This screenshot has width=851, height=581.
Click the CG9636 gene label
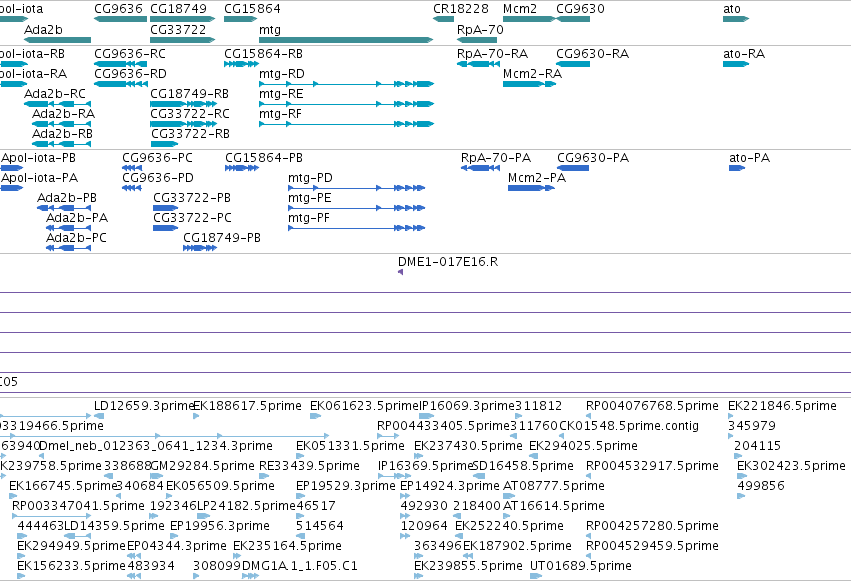[x=118, y=9]
